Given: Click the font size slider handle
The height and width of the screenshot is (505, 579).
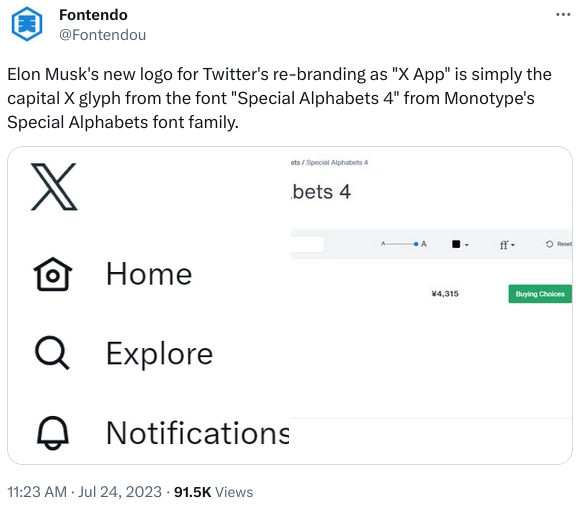Looking at the screenshot, I should pos(416,244).
